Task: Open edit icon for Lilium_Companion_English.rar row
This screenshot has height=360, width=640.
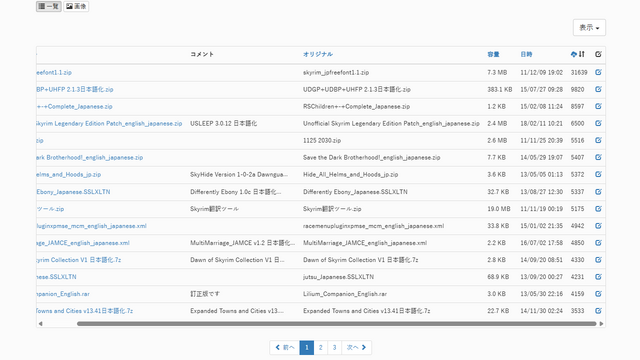Action: (x=598, y=294)
